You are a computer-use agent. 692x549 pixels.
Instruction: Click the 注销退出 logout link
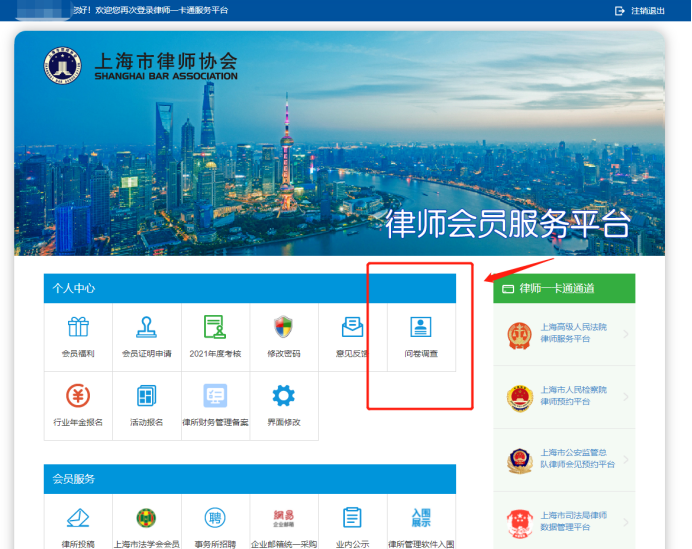pos(640,10)
